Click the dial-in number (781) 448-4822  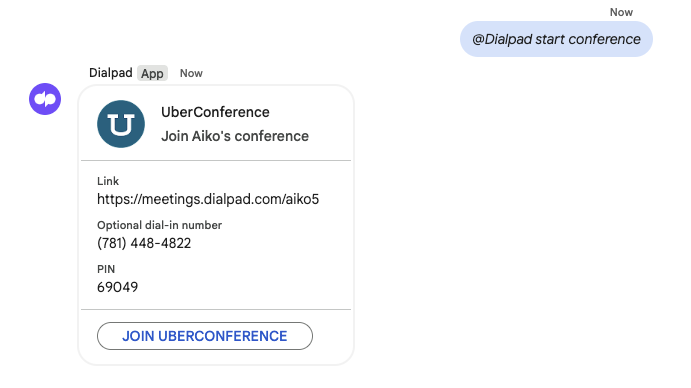tap(144, 243)
